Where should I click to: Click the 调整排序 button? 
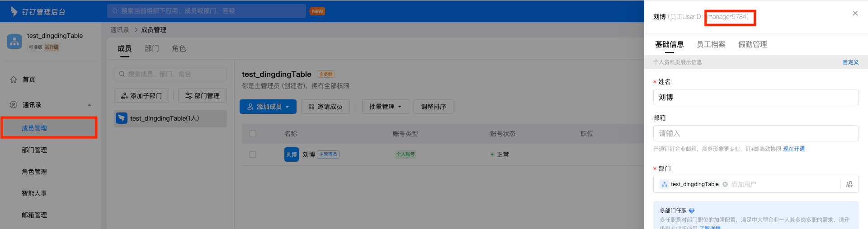point(434,107)
